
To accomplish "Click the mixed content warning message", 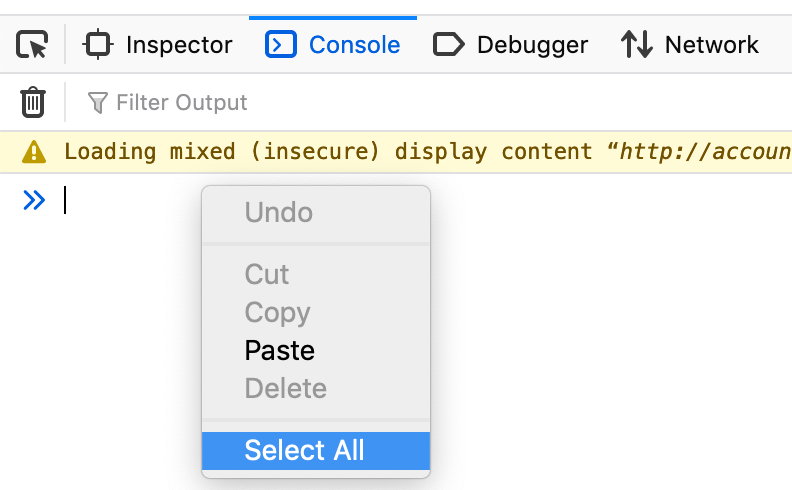I will pyautogui.click(x=420, y=152).
